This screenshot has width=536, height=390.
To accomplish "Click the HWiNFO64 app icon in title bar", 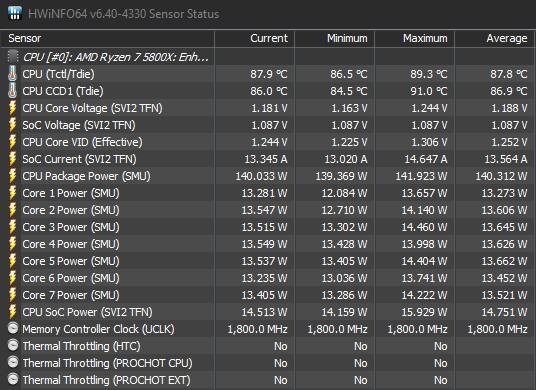I will coord(15,13).
